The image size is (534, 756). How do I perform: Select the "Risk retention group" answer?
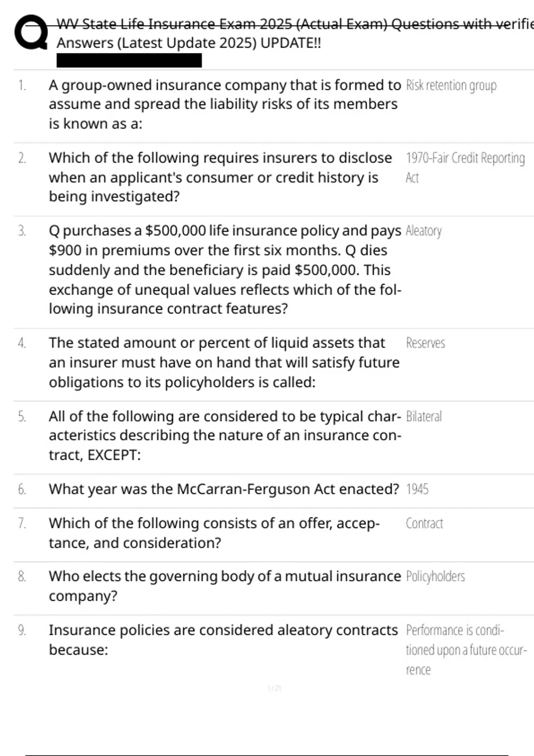coord(451,85)
